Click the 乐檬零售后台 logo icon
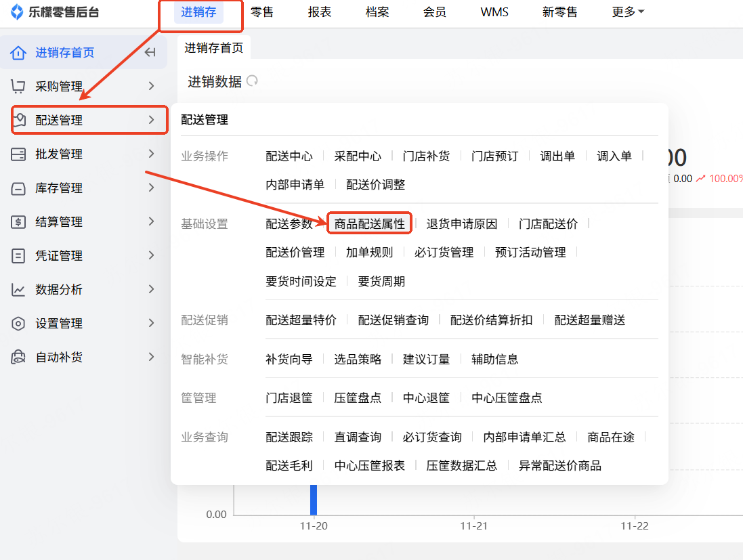This screenshot has height=560, width=743. pyautogui.click(x=17, y=12)
